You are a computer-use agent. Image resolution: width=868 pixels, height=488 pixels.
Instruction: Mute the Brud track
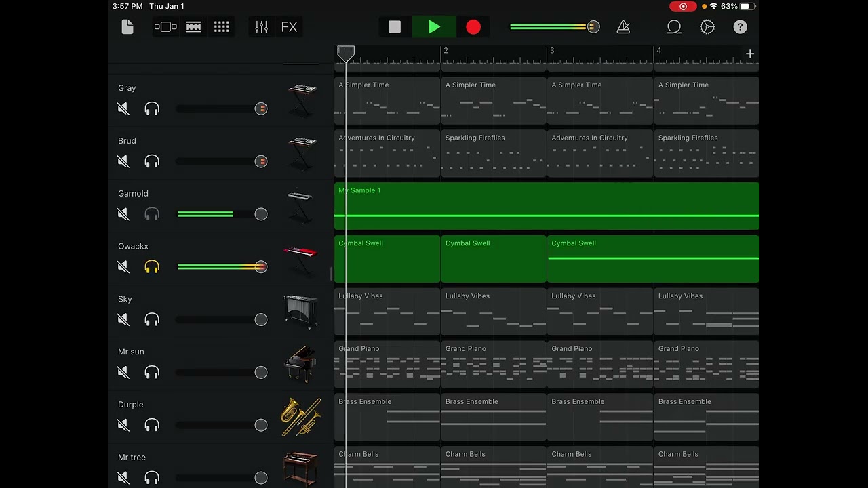123,161
